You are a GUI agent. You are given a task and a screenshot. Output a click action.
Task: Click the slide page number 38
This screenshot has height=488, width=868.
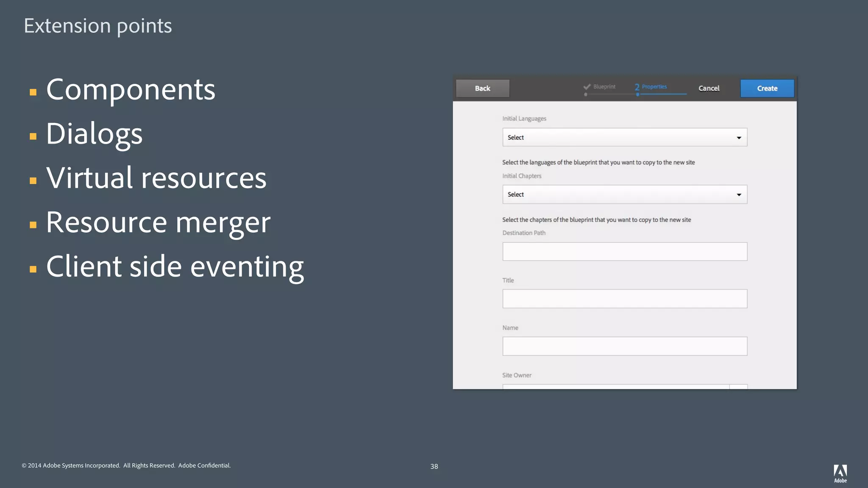pos(434,466)
